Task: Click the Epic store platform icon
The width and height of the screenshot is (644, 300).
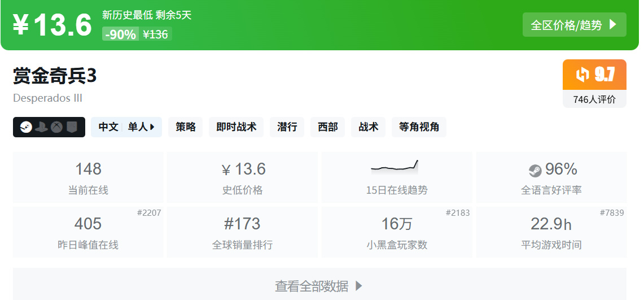Action: coord(72,127)
